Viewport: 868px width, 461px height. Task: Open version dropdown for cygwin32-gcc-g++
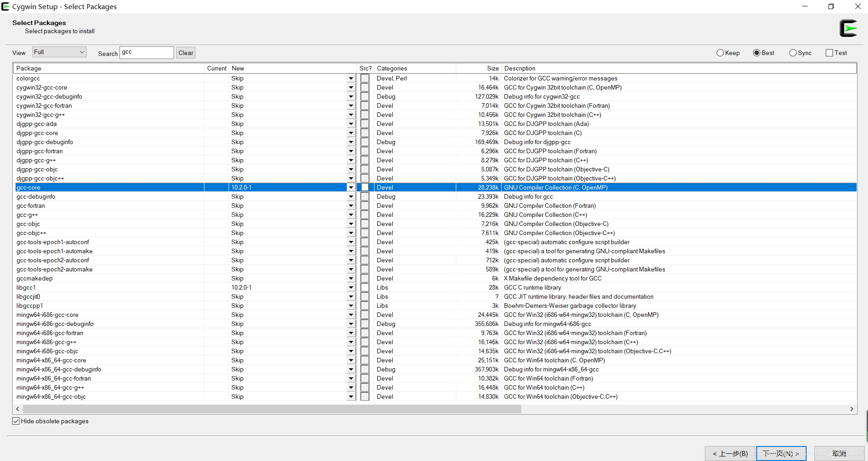(x=351, y=115)
